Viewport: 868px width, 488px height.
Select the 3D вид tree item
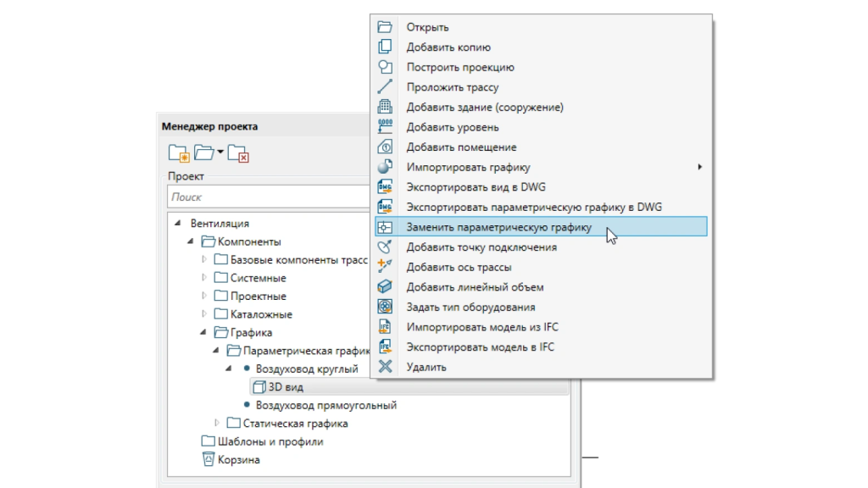[x=286, y=387]
